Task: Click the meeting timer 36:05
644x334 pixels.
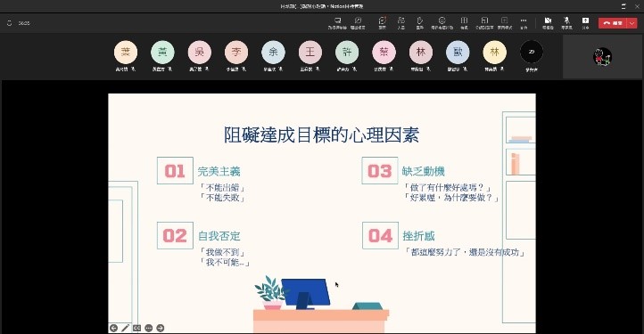Action: (24, 23)
